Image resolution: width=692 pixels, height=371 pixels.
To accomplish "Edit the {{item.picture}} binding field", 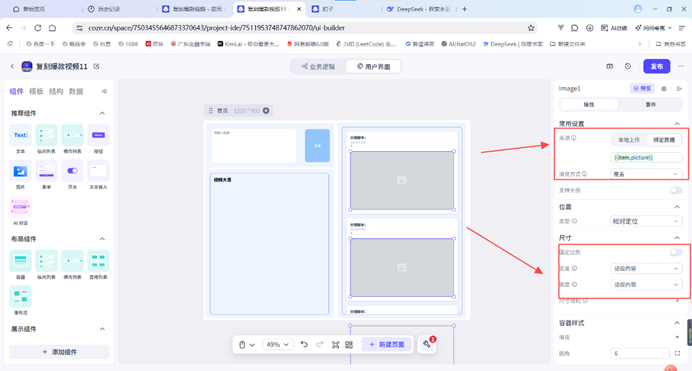I will [x=646, y=157].
